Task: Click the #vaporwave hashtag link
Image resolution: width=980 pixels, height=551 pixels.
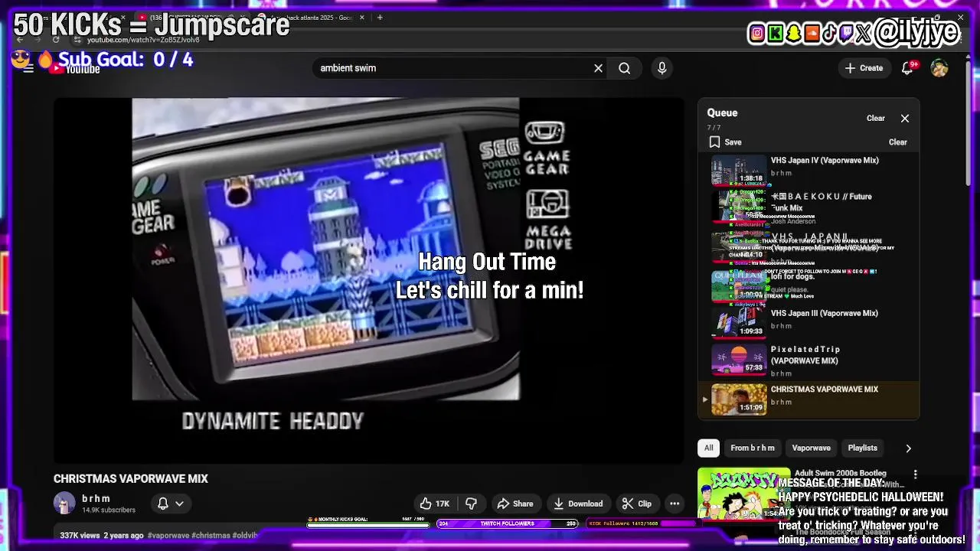Action: coord(168,536)
